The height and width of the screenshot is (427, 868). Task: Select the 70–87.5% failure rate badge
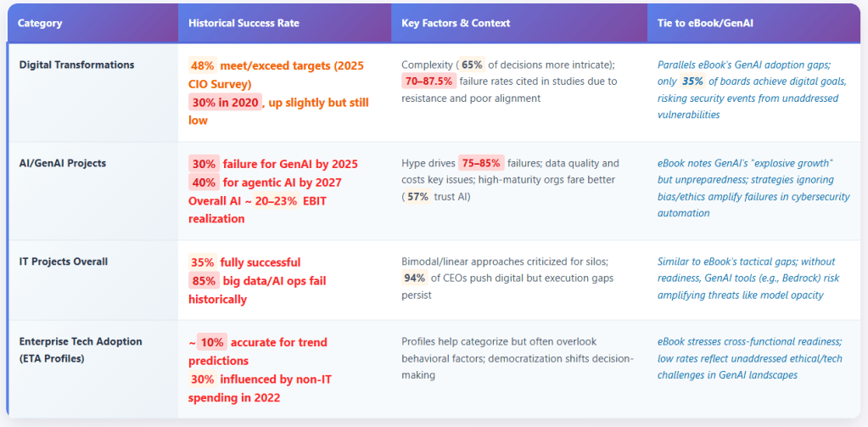point(428,81)
